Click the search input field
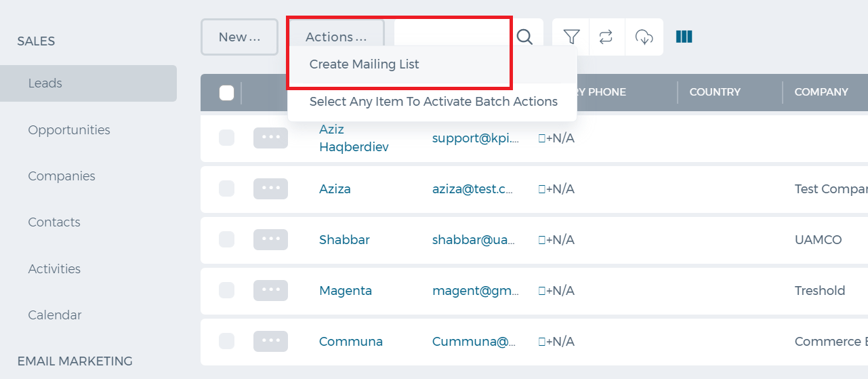 click(452, 37)
